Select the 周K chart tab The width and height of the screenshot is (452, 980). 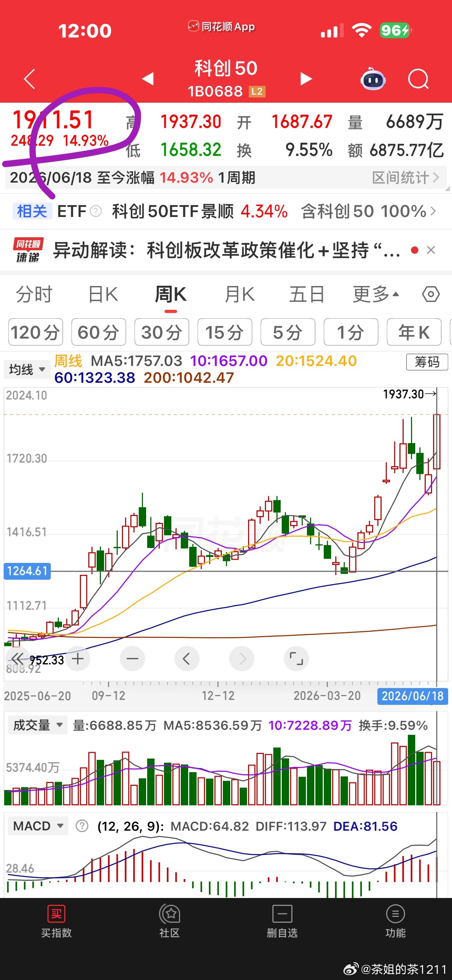coord(170,294)
